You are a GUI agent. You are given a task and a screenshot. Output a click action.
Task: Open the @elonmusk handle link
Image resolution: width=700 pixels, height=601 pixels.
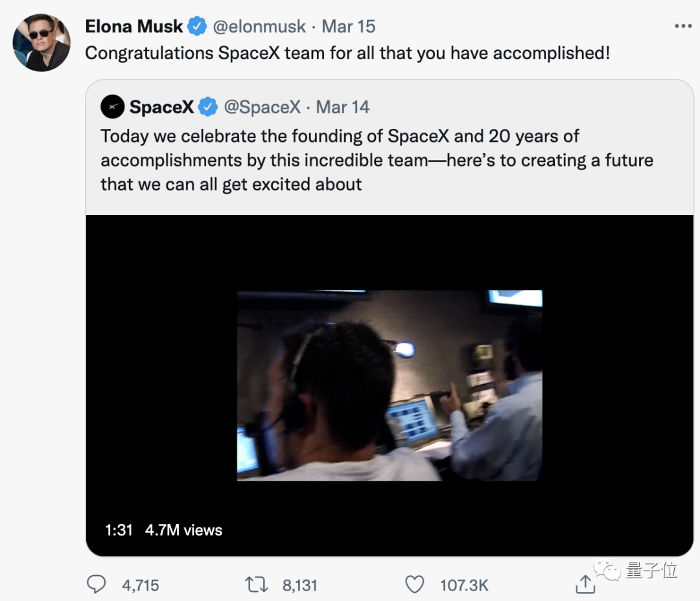pyautogui.click(x=259, y=27)
